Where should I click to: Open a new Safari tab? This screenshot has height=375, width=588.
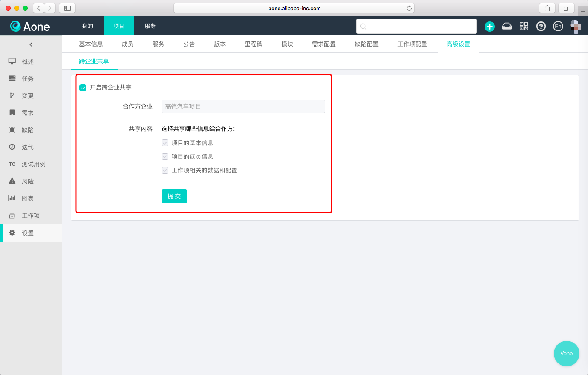583,11
